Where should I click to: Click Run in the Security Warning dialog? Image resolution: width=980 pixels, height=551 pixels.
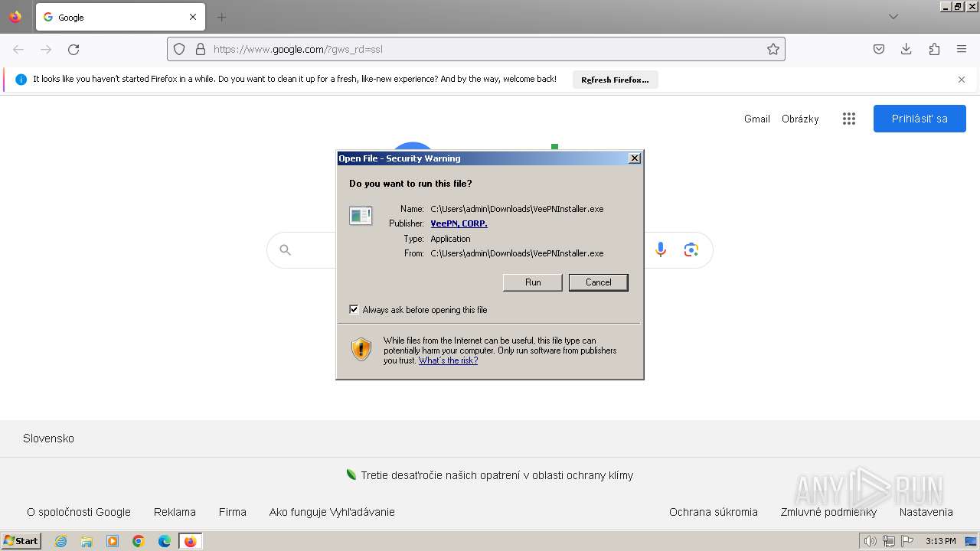[533, 282]
